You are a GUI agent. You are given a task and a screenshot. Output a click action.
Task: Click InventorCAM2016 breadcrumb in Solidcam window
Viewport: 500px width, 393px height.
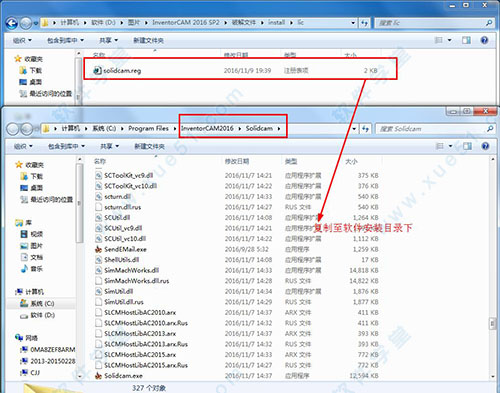click(207, 128)
